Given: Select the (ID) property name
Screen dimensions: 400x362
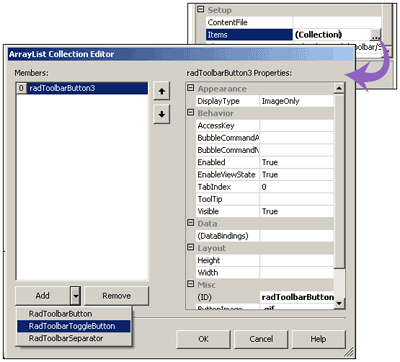Looking at the screenshot, I should [x=228, y=297].
